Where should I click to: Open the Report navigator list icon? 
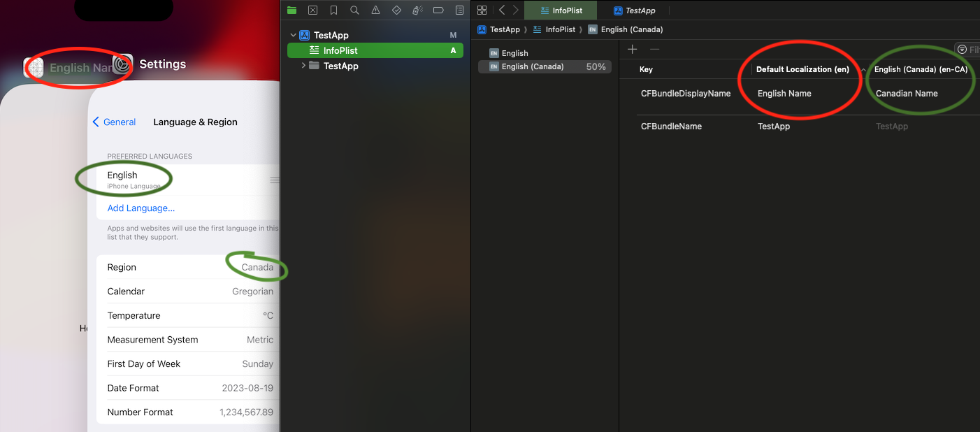point(459,10)
